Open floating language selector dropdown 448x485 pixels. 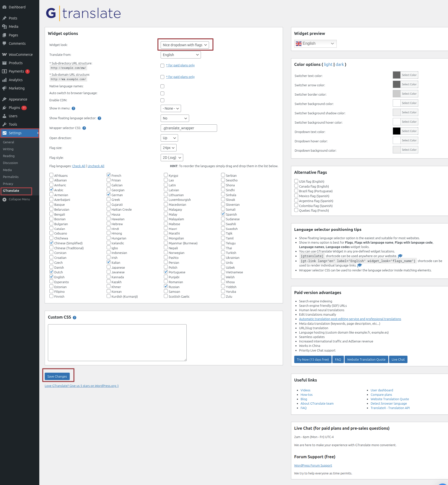click(175, 118)
